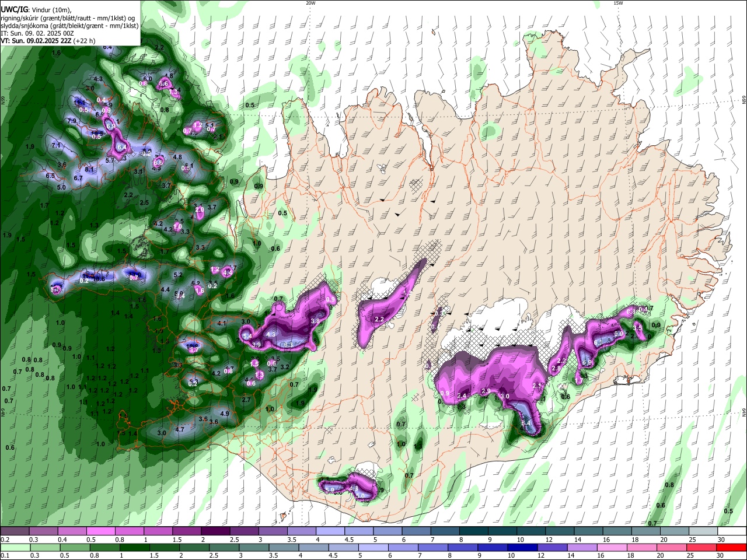Pick the mauve snow swatch between 0.2 and 0.3

[15, 531]
